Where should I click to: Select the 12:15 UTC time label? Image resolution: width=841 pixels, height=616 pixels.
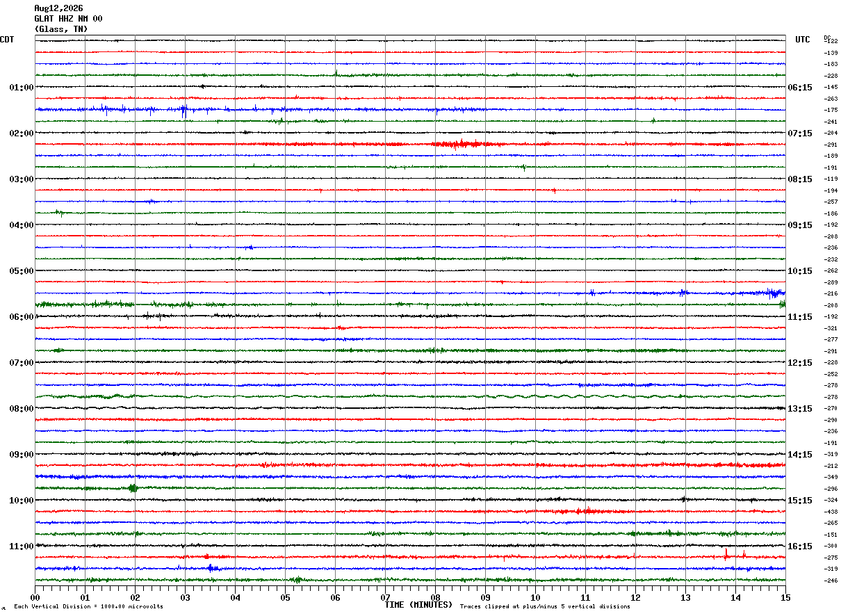tap(800, 363)
